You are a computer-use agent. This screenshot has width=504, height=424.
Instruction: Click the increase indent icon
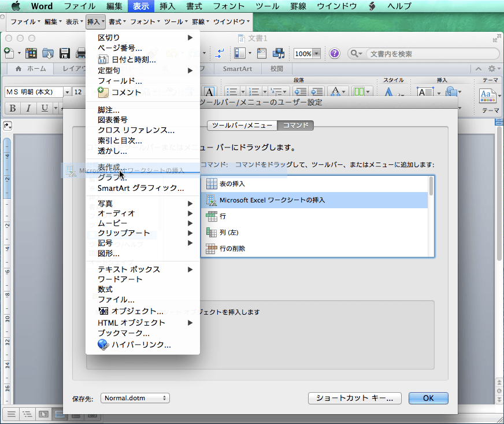(317, 92)
